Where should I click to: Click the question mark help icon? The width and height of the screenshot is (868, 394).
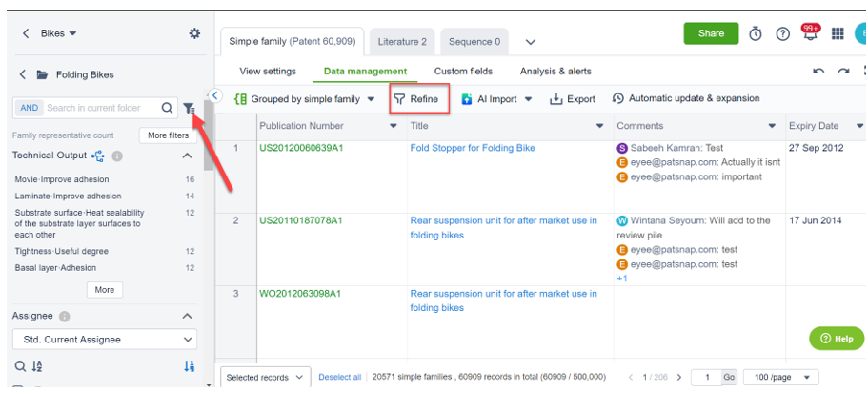[x=783, y=34]
